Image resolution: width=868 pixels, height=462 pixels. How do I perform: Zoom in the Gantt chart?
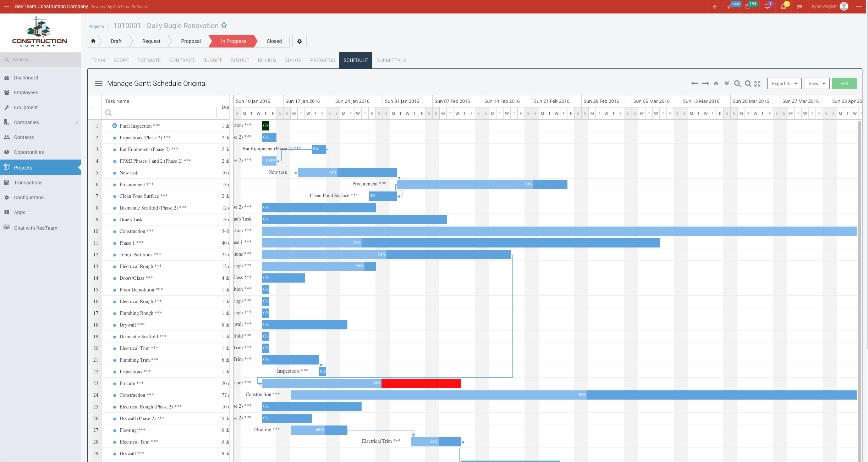coord(737,83)
